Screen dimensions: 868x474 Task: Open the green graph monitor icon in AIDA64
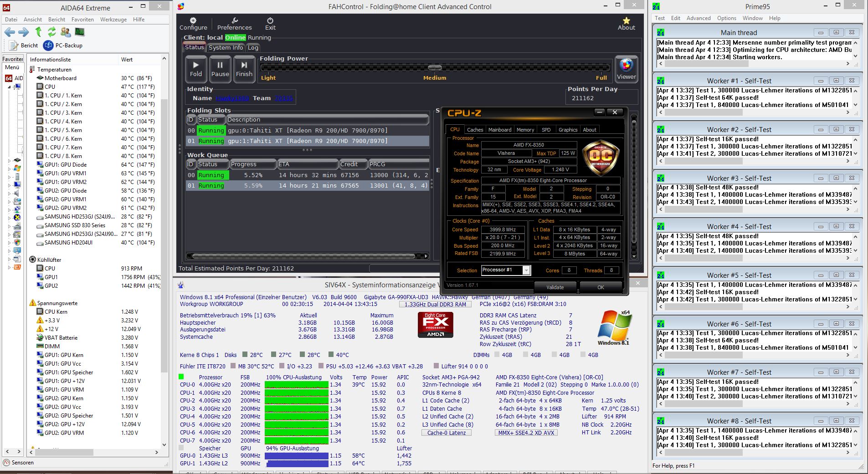click(80, 32)
